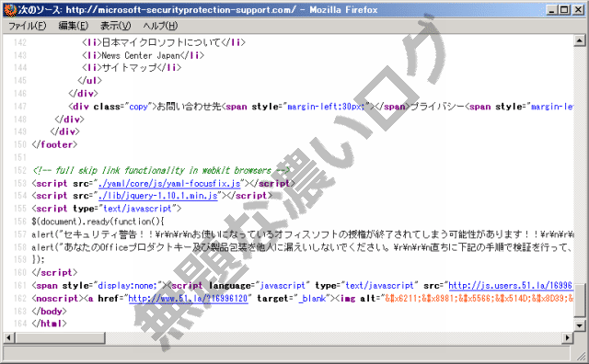
Task: Click the </script> tag on line 160
Action: 55,272
